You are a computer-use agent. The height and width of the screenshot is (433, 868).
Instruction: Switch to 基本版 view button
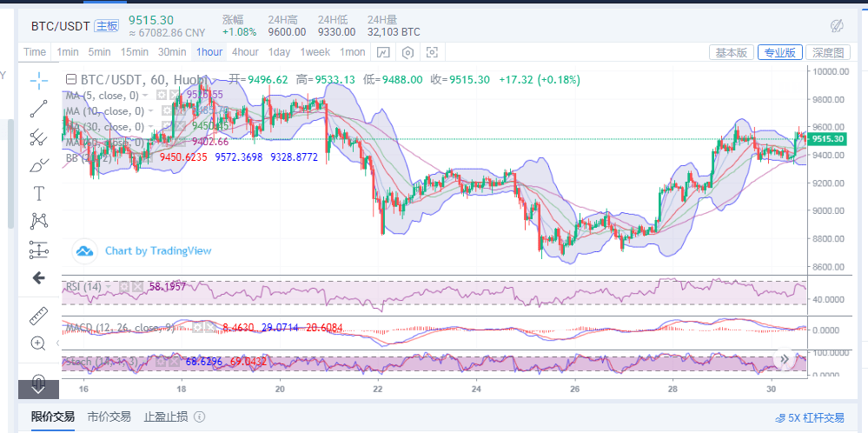731,52
